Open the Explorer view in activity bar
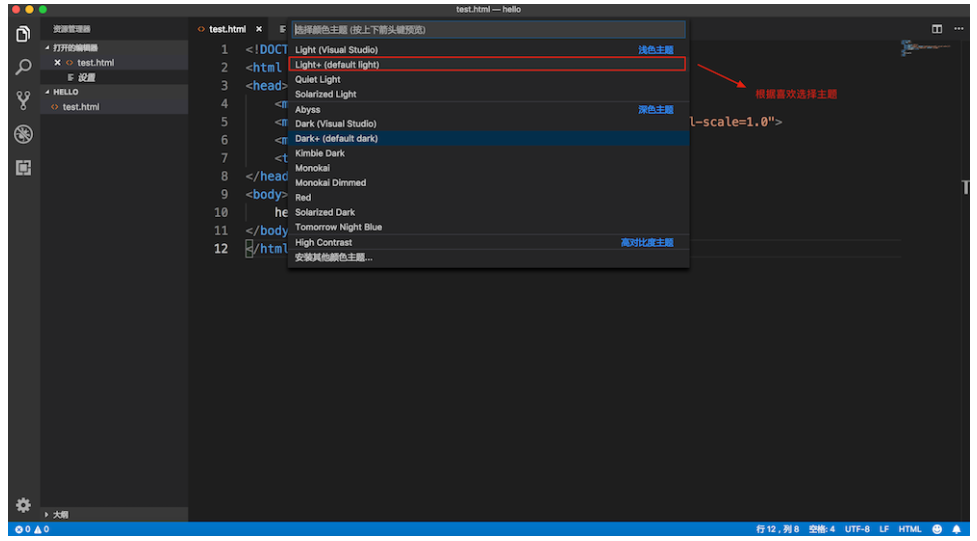The image size is (977, 541). [23, 34]
